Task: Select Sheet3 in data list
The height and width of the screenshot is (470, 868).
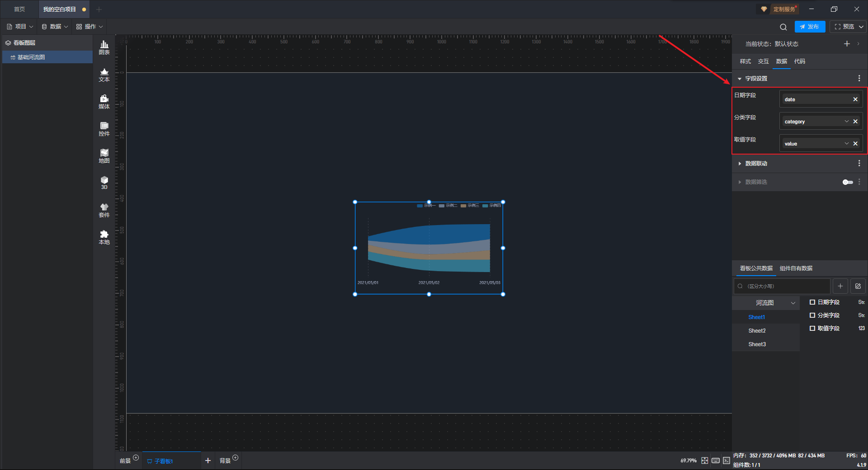Action: point(766,344)
